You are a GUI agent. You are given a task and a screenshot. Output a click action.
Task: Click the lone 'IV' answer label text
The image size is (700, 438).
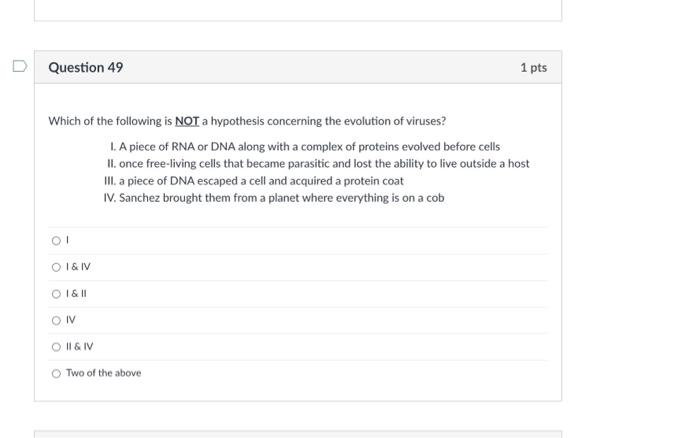click(70, 320)
